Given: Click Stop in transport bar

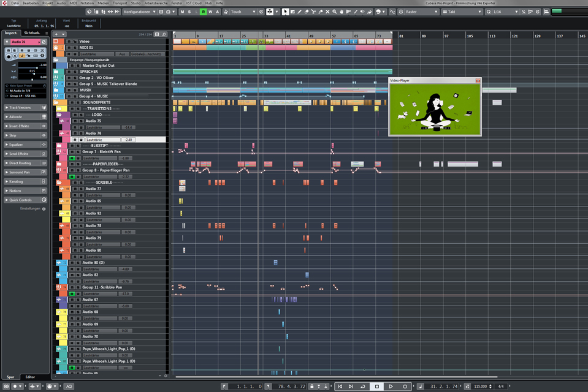Looking at the screenshot, I should pos(377,386).
